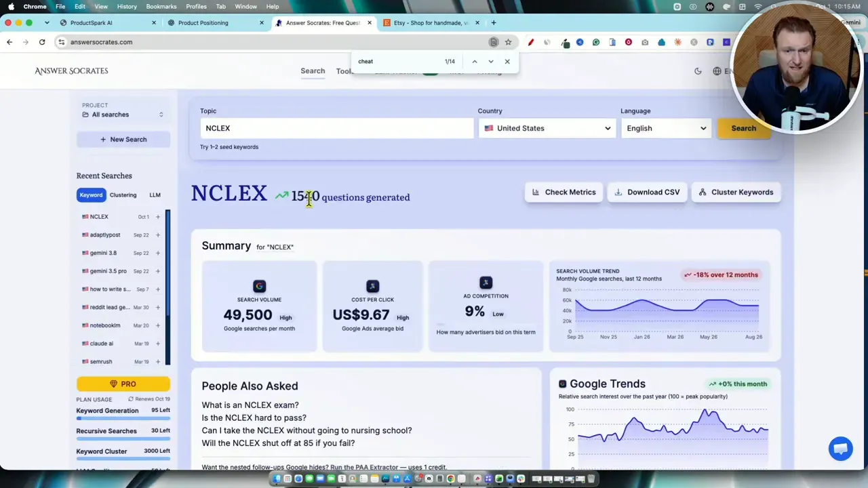Click the Answer Socrates logo
This screenshot has width=868, height=488.
(x=71, y=70)
